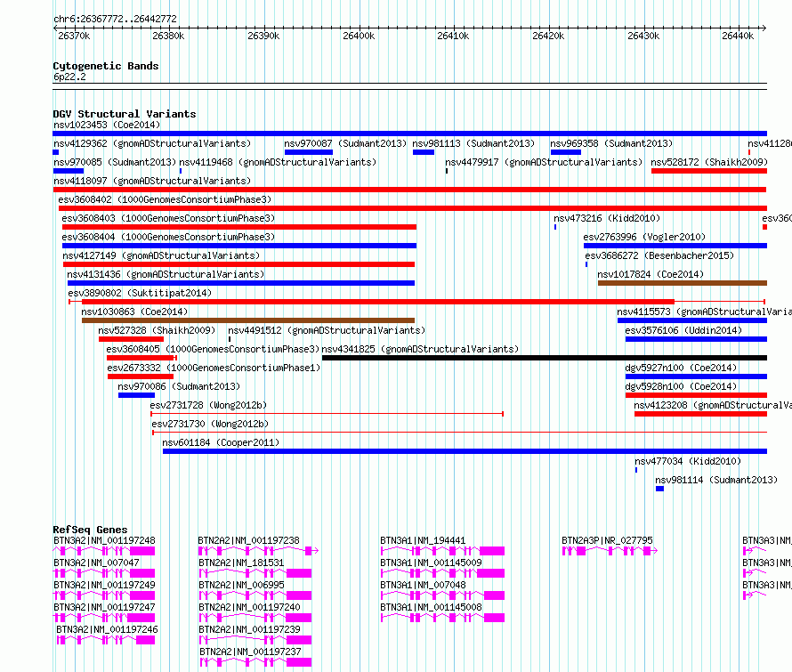The image size is (792, 672).
Task: Open esv2731730 (Wong2012b) variant label
Action: click(x=210, y=424)
